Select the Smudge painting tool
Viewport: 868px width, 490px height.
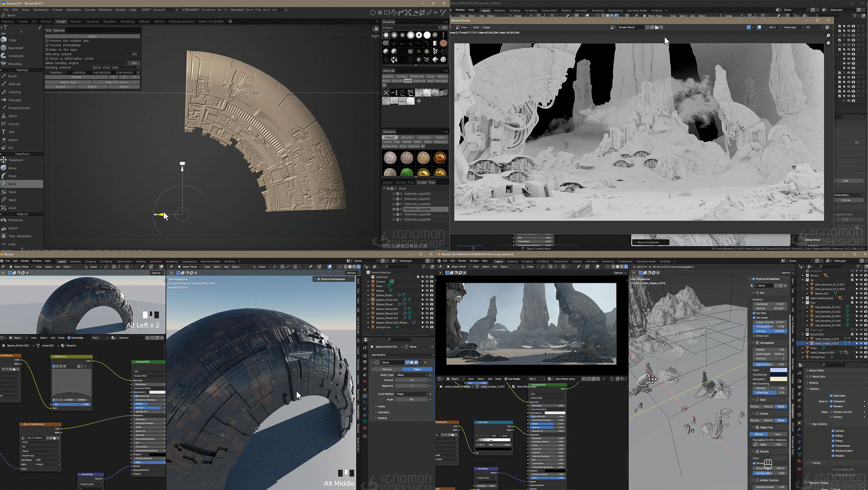pyautogui.click(x=14, y=100)
